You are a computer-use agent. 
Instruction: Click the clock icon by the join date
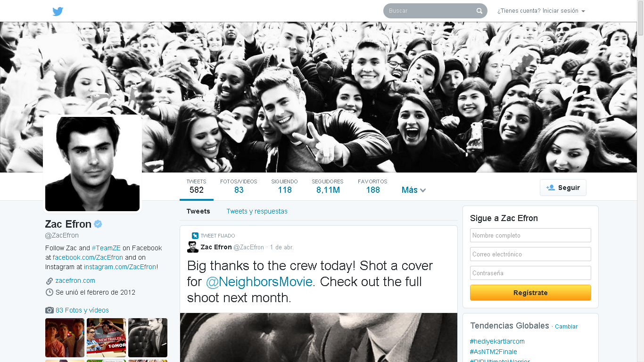50,292
